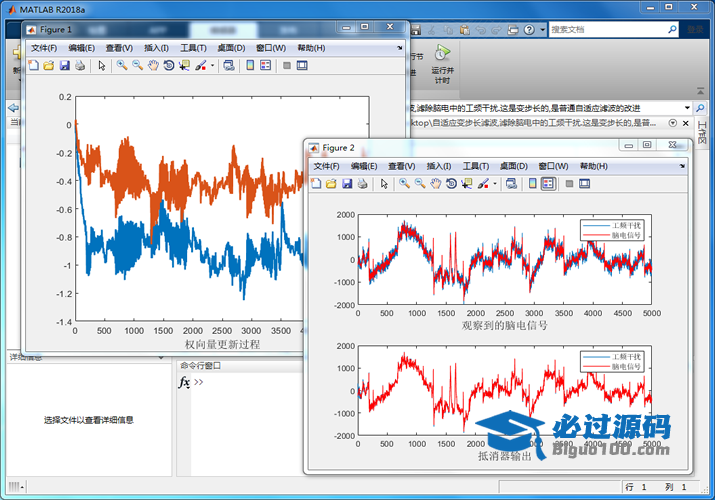Print Figure 1 with the printer icon
The image size is (715, 500).
click(80, 66)
